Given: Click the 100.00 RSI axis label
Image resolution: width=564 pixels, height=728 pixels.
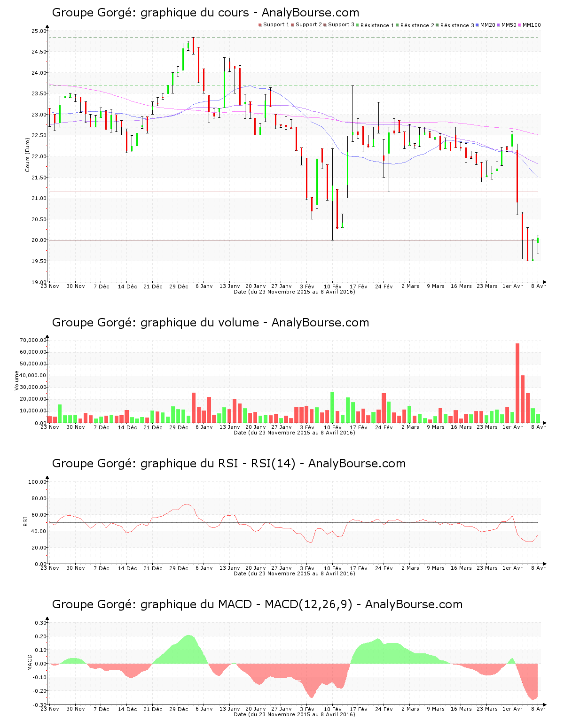Looking at the screenshot, I should coord(38,482).
